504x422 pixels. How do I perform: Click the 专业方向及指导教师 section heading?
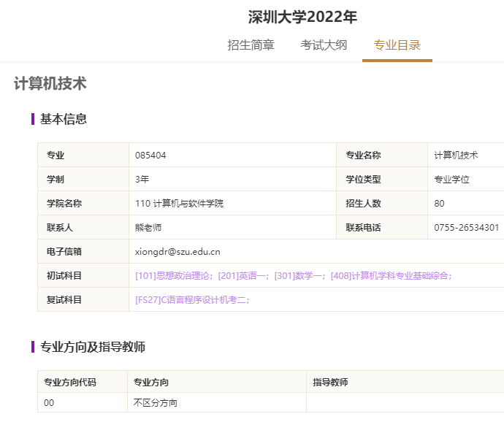coord(93,347)
